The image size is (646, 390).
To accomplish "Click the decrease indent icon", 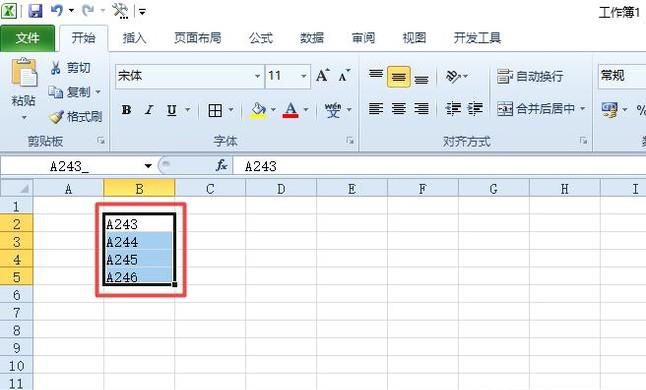I will (x=453, y=109).
